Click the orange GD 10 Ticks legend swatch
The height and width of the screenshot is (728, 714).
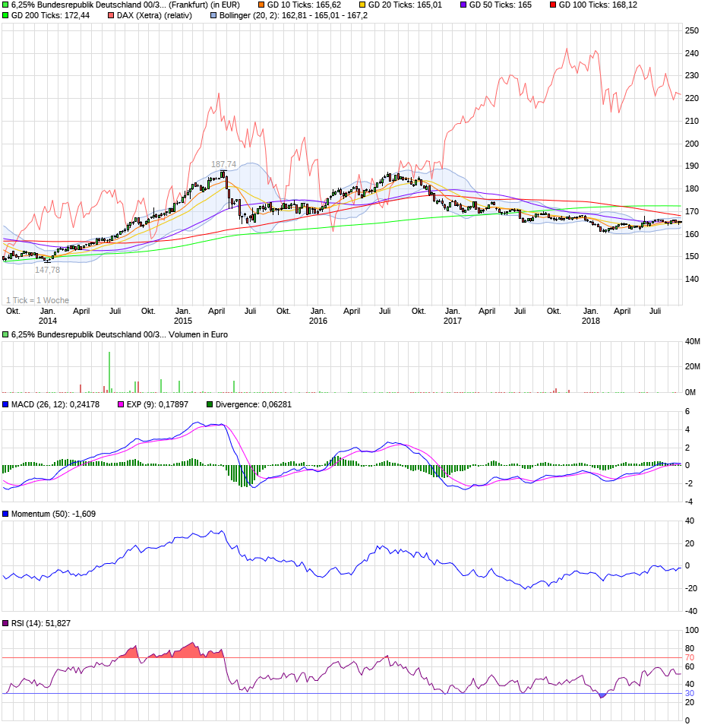tap(261, 5)
